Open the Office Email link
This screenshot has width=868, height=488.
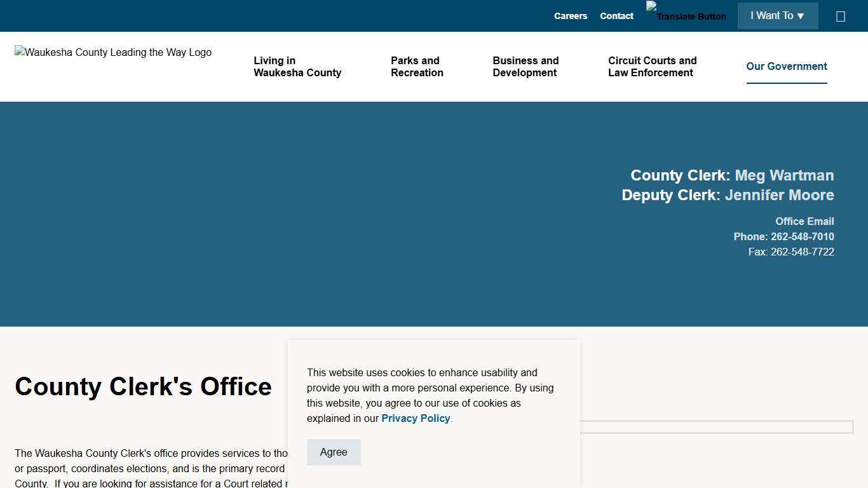click(x=804, y=221)
